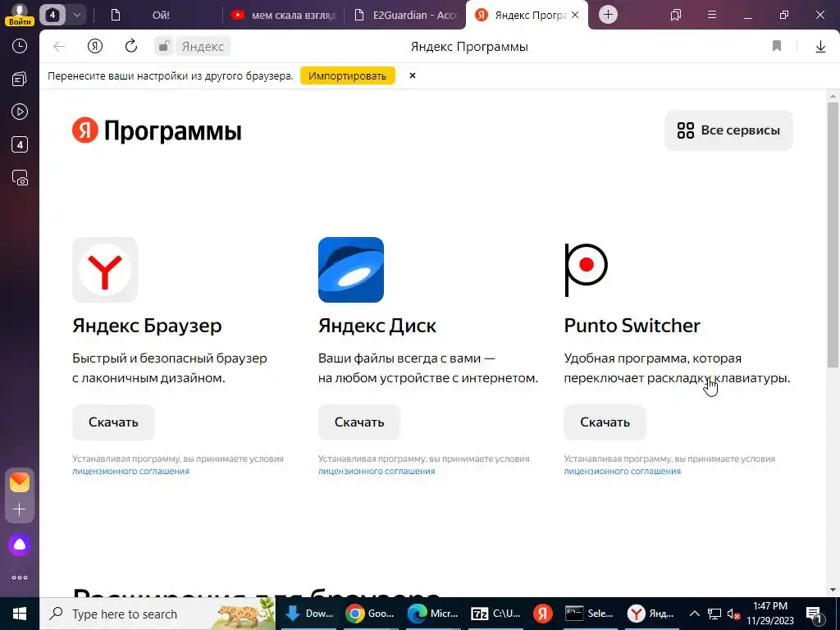Viewport: 840px width, 630px height.
Task: Open license agreement link under Punto Switcher
Action: pos(623,472)
